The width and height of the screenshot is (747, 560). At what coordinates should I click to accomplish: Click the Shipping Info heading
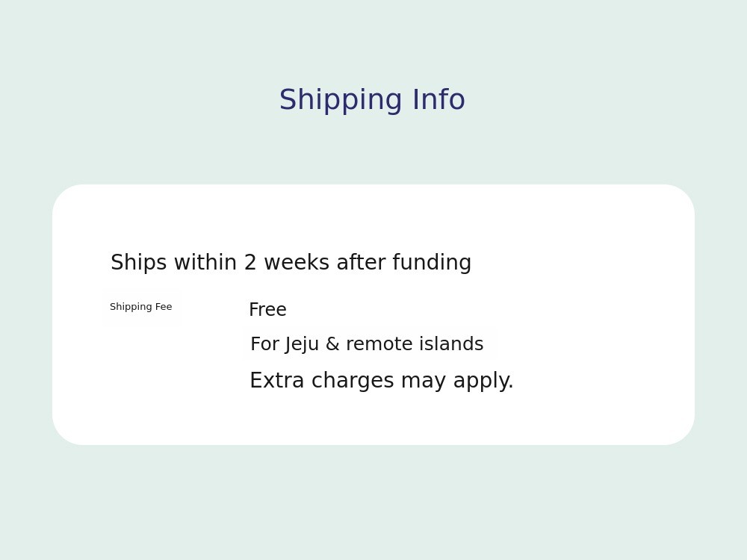click(372, 100)
